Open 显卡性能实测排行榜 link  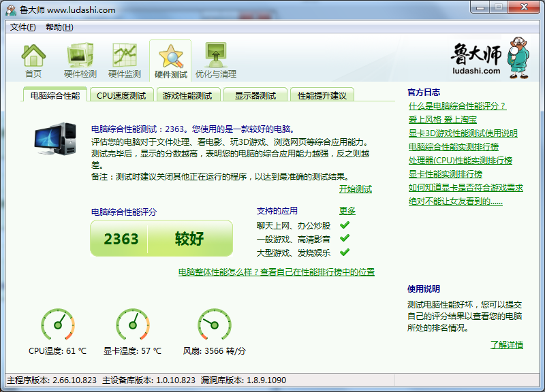tap(446, 174)
